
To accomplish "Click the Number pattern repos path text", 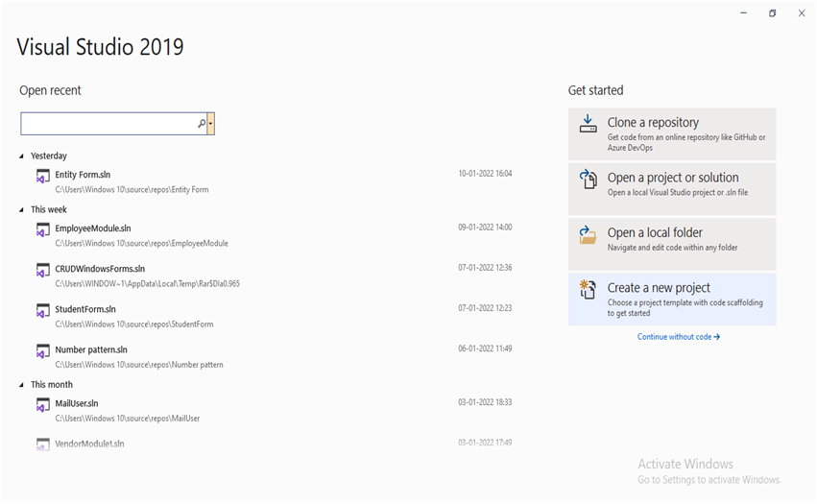I will coord(139,365).
